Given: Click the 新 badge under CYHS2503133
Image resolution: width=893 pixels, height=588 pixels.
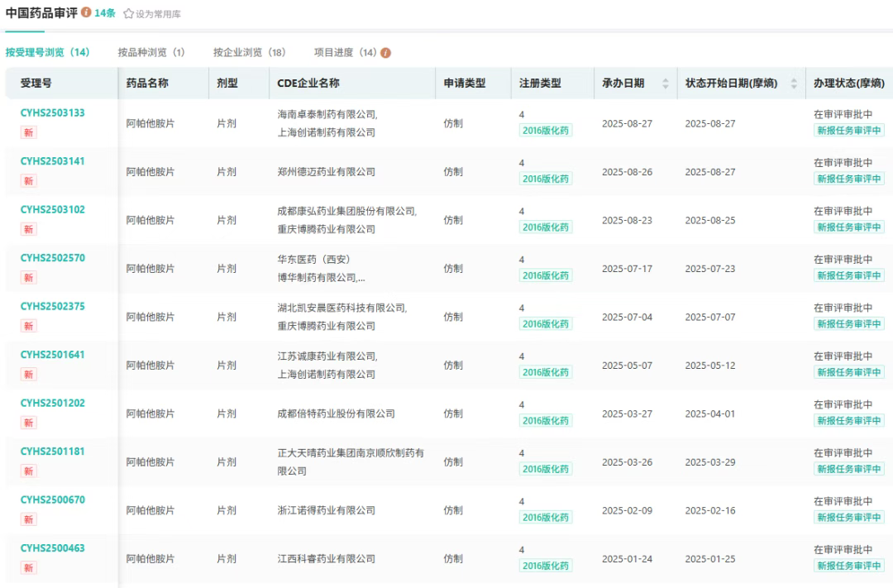Looking at the screenshot, I should [29, 132].
